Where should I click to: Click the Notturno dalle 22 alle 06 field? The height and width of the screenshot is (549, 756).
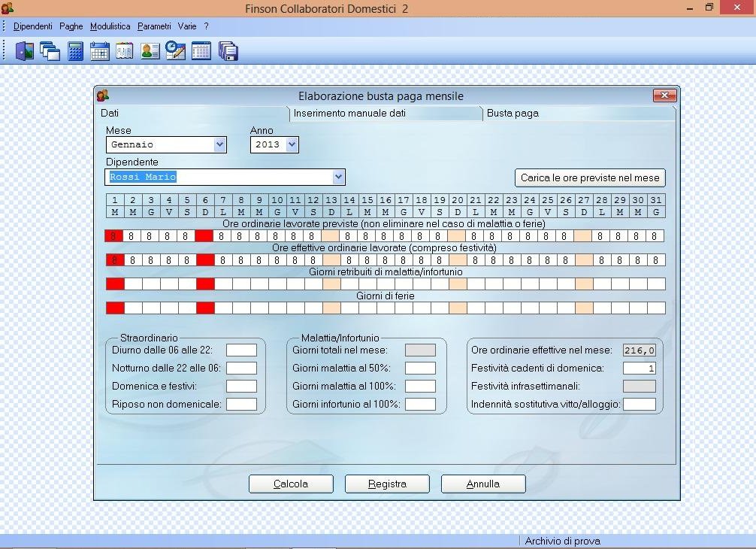[x=241, y=368]
